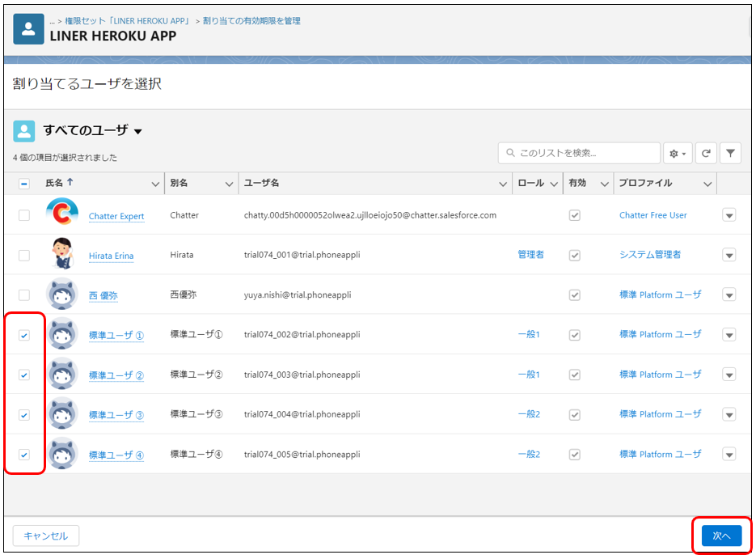This screenshot has width=756, height=559.
Task: Uncheck the 標準ユーザ① row checkbox
Action: pos(24,335)
